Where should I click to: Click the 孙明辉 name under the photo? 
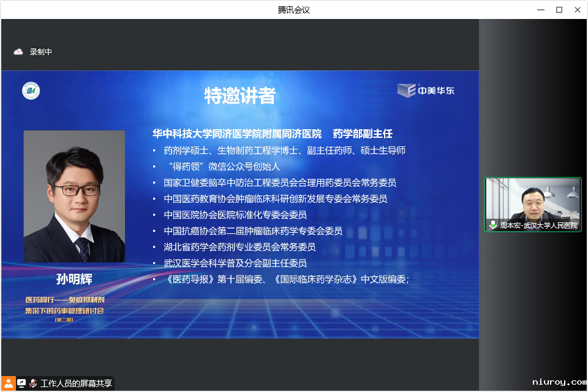74,279
